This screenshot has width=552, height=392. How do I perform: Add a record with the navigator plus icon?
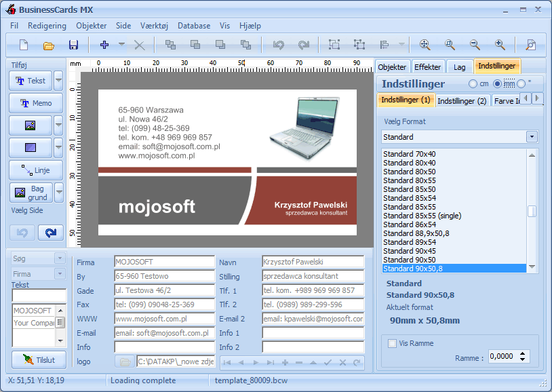pos(285,362)
